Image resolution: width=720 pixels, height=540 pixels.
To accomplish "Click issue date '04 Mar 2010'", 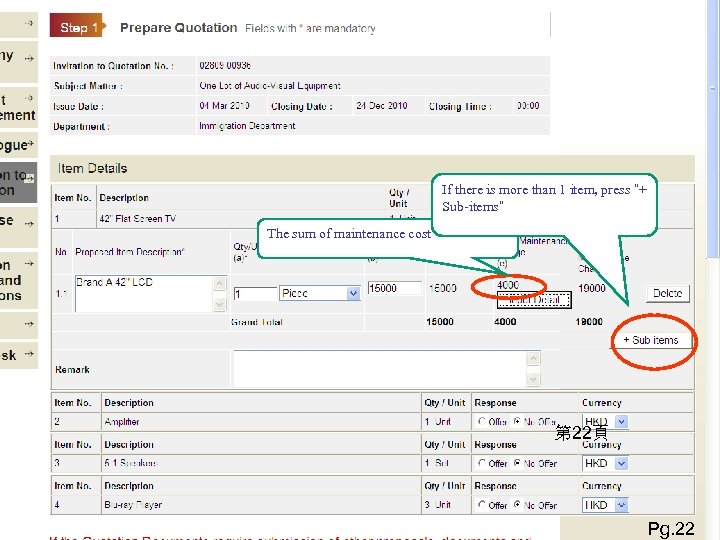I will click(x=224, y=106).
